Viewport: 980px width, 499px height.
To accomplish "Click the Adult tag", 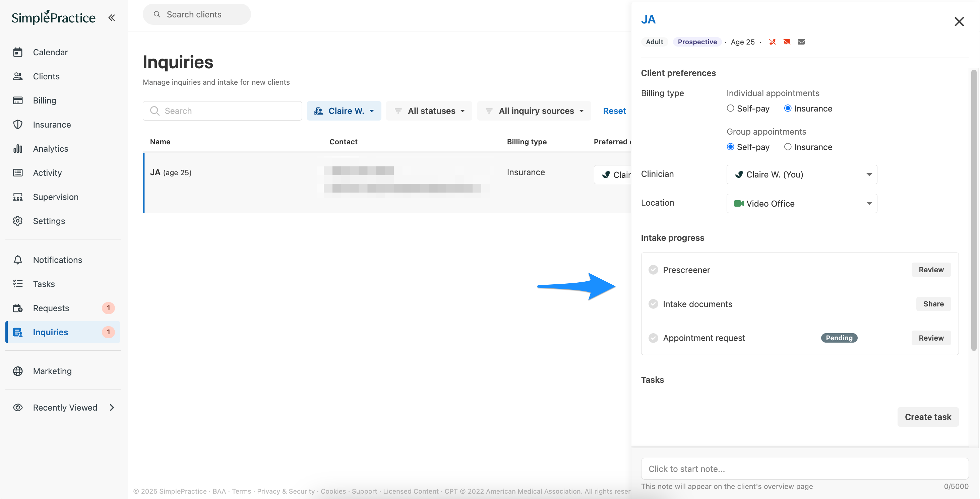I will point(654,42).
